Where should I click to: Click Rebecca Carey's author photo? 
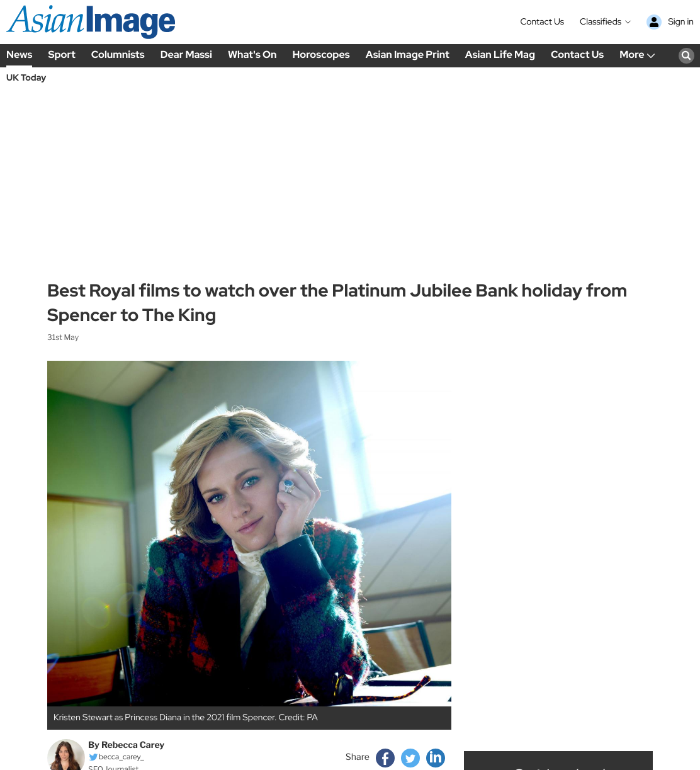point(66,755)
